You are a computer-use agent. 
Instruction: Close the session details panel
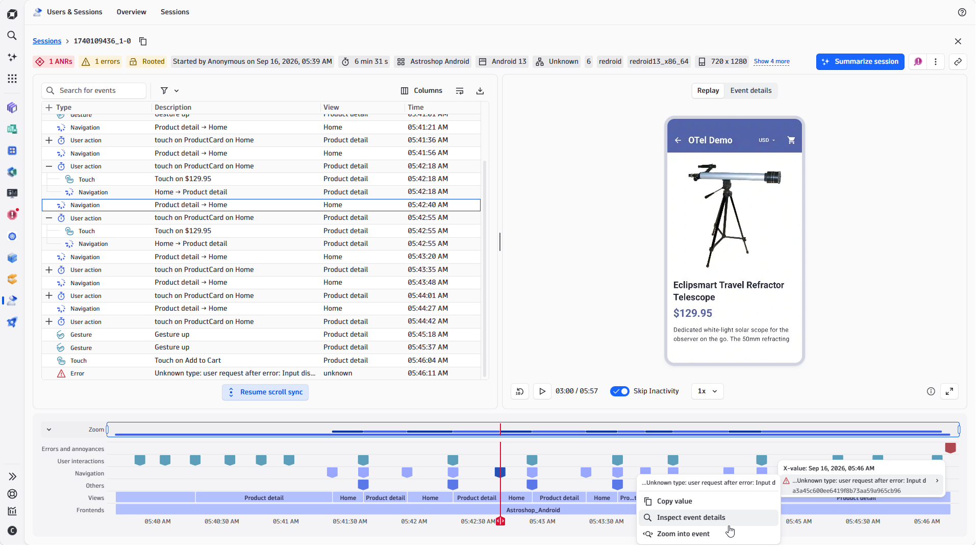[x=959, y=41]
